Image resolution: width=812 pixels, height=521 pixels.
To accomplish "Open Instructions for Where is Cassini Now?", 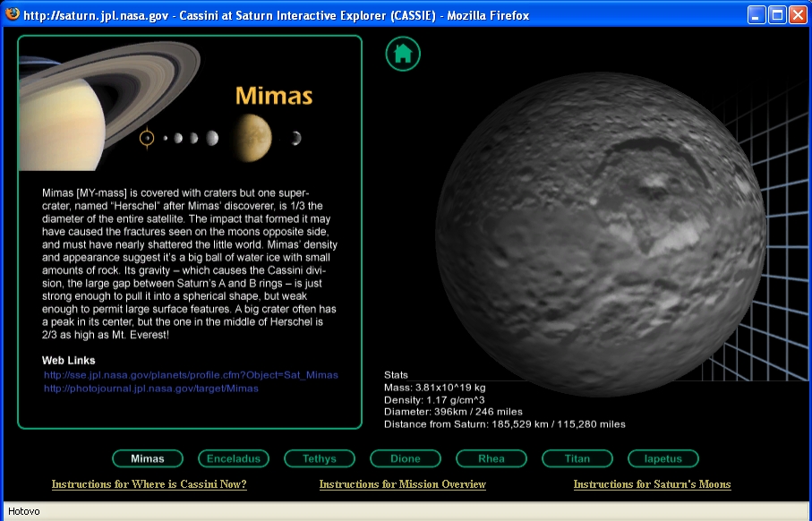I will [x=150, y=485].
